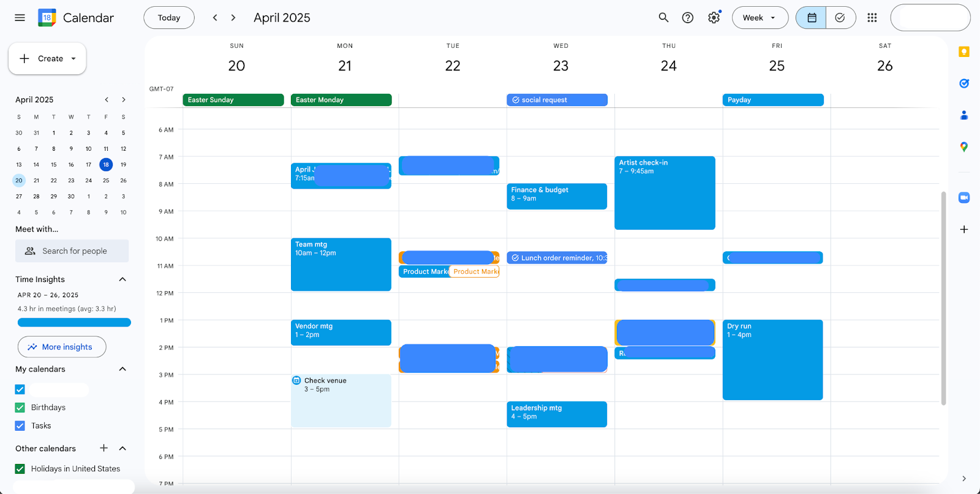The image size is (980, 494).
Task: Click the meetings time progress bar
Action: tap(74, 322)
